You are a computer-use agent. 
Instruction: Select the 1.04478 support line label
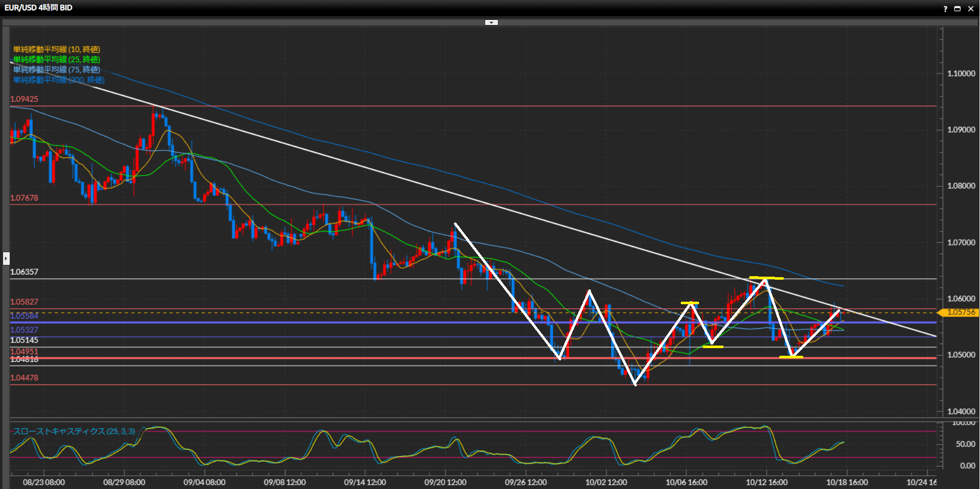(x=24, y=378)
